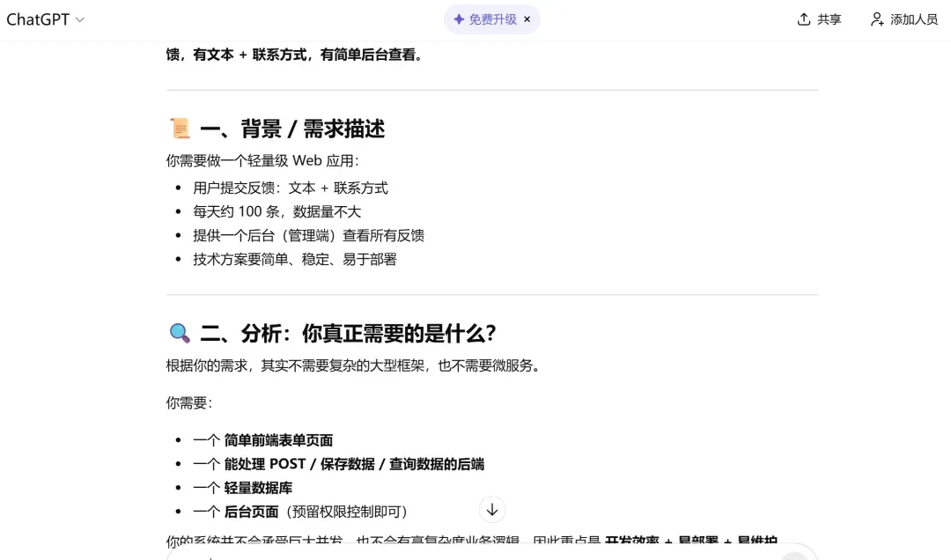Image resolution: width=951 pixels, height=560 pixels.
Task: Click the scroll emoji beside 背景 heading
Action: [x=179, y=129]
